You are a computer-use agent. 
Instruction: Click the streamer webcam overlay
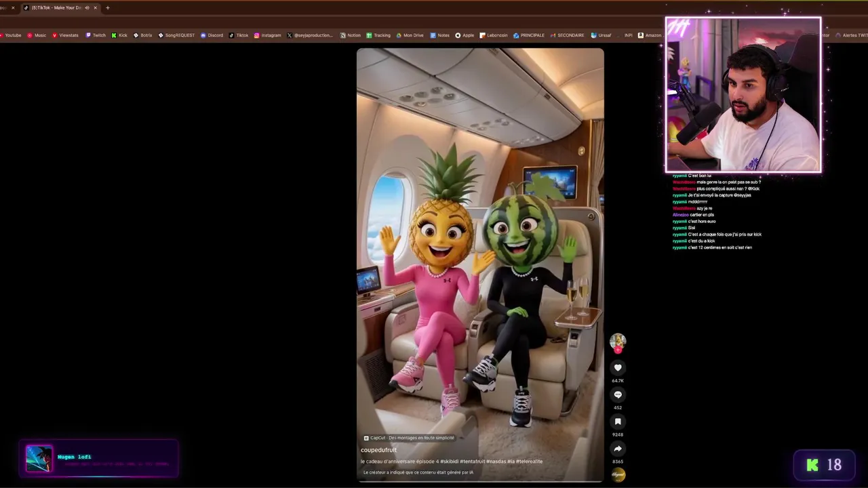click(x=743, y=95)
